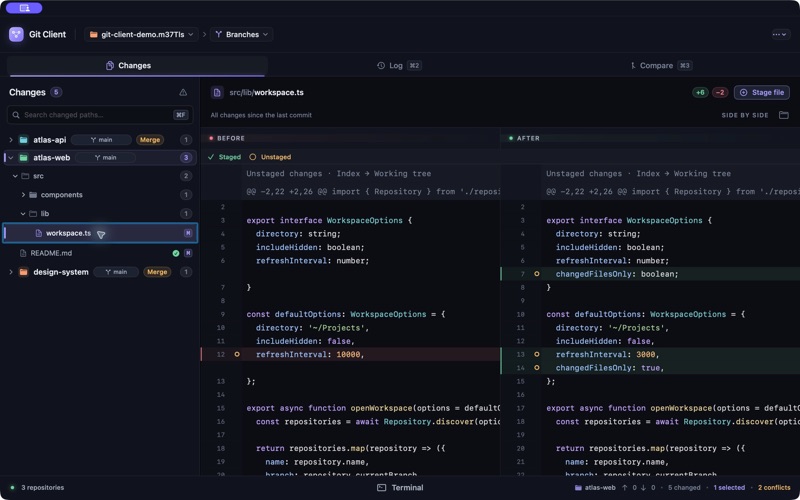Click the '3 repositories' status bar text

pos(43,488)
